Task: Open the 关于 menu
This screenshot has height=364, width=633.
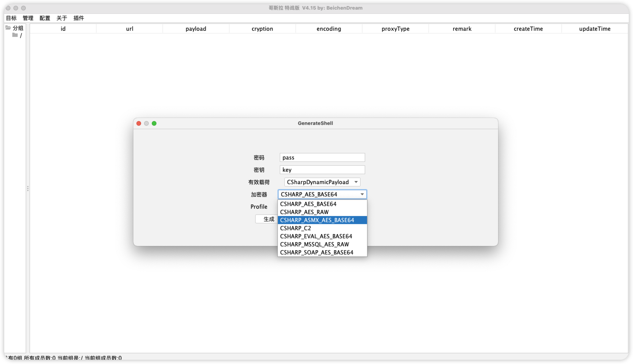Action: tap(62, 18)
